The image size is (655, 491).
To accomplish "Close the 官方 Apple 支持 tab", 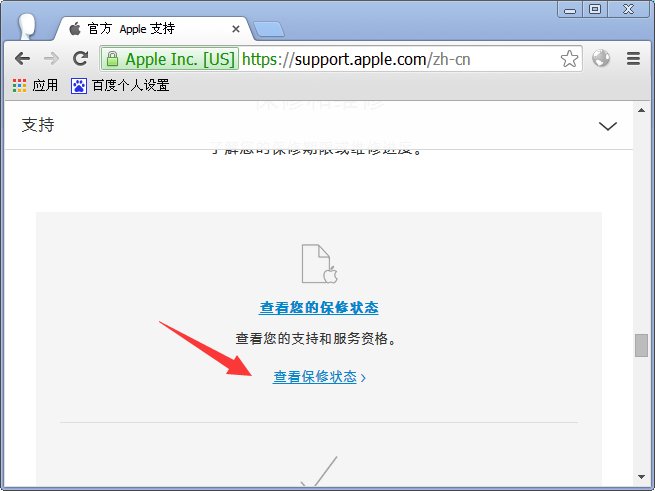I will [x=236, y=29].
